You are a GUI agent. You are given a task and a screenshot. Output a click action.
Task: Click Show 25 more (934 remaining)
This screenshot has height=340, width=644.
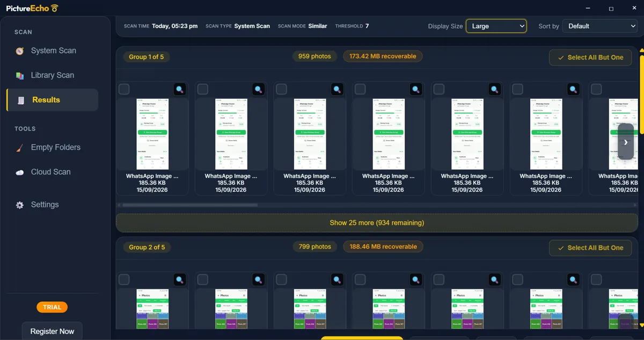(x=377, y=222)
